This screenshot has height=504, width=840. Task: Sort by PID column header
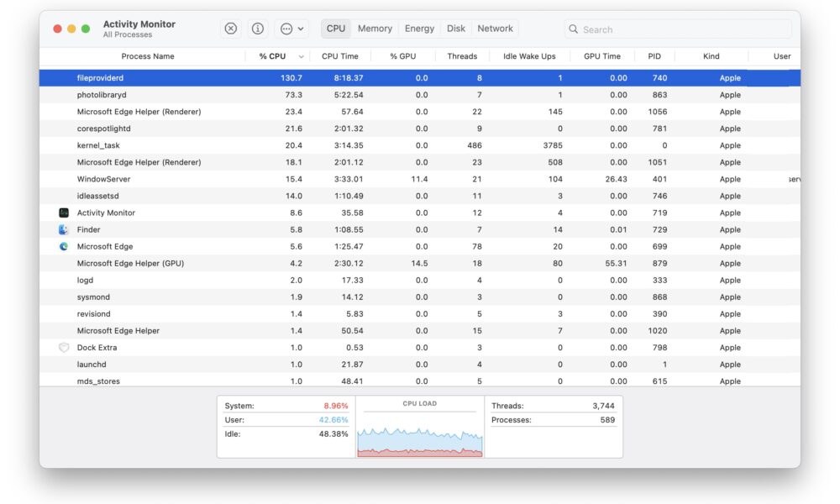click(654, 56)
